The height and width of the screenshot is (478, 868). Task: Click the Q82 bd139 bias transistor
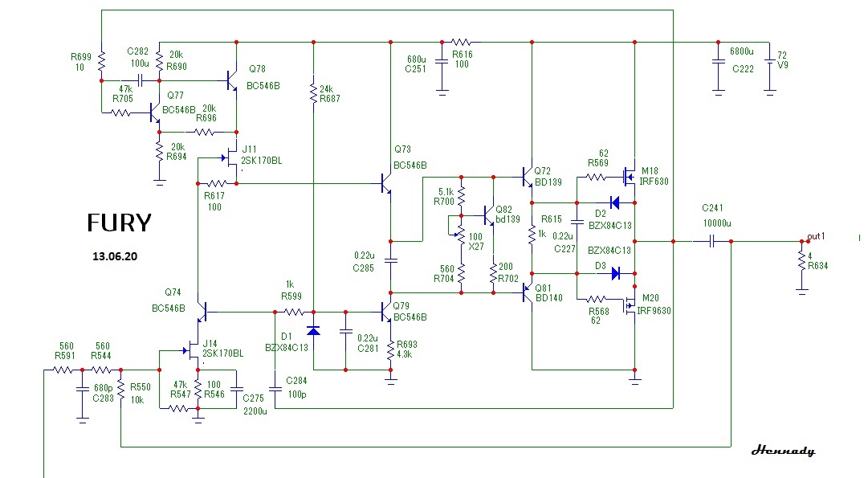click(x=489, y=215)
